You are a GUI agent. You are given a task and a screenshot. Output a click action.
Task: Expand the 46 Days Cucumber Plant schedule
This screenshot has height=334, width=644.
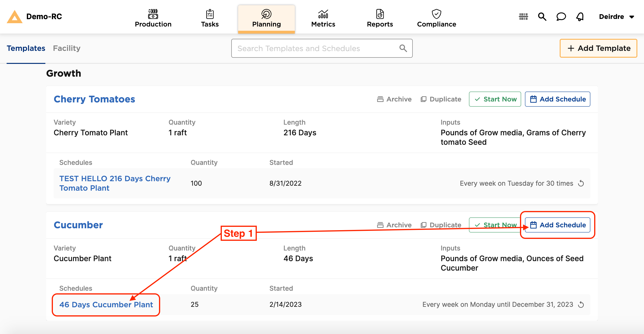(x=106, y=304)
